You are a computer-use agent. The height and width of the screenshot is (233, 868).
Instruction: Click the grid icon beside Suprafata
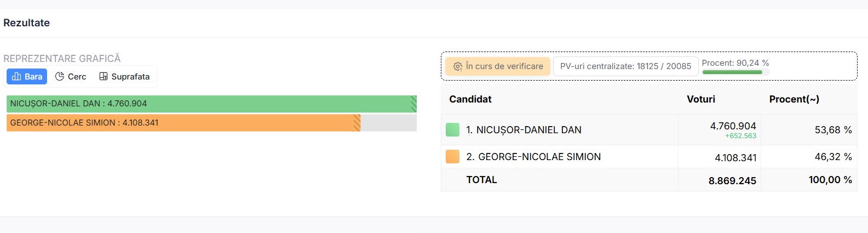(x=104, y=77)
